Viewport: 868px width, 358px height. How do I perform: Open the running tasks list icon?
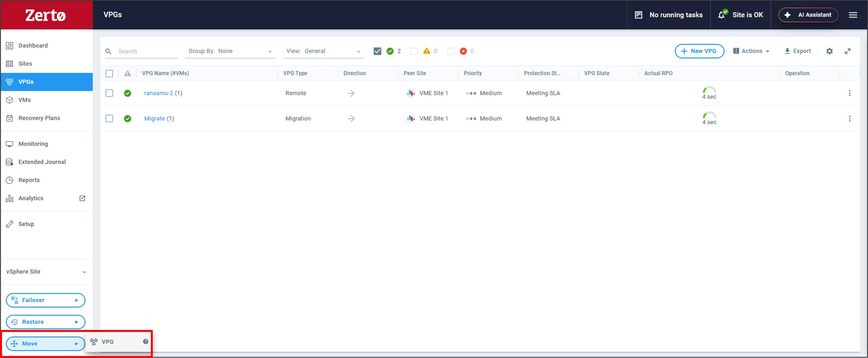638,15
